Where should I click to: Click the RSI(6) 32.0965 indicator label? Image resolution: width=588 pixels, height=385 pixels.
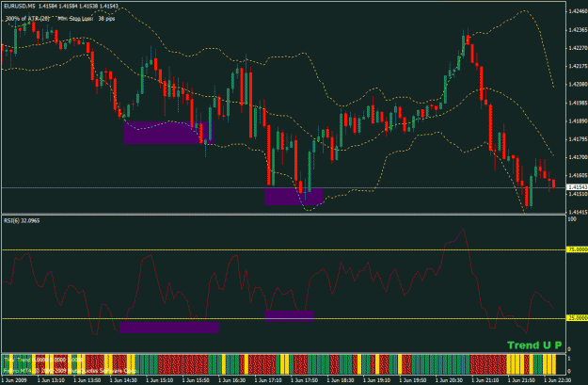pyautogui.click(x=22, y=220)
